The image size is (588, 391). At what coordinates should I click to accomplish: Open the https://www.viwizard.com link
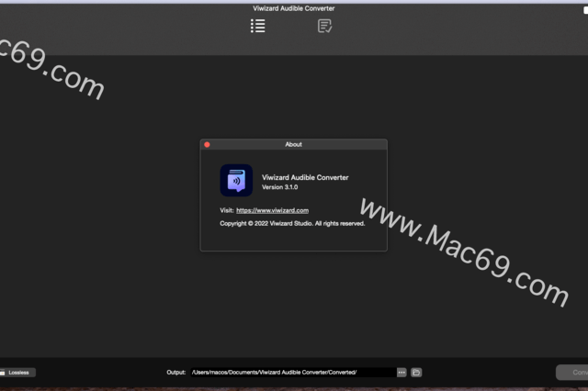click(272, 210)
